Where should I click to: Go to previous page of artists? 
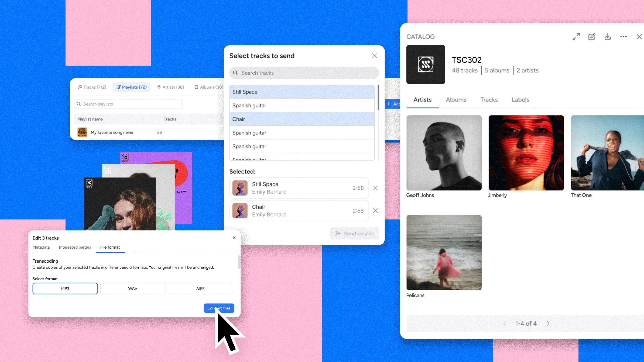(504, 323)
